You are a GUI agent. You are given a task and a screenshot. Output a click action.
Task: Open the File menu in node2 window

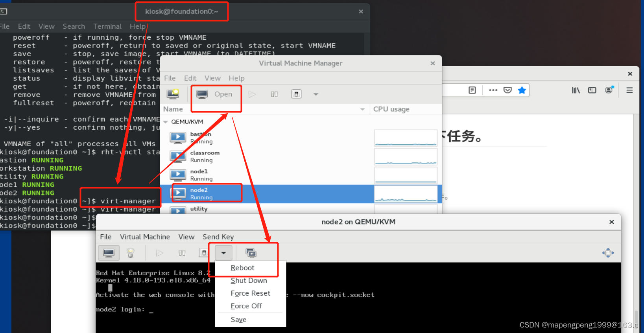pyautogui.click(x=106, y=237)
